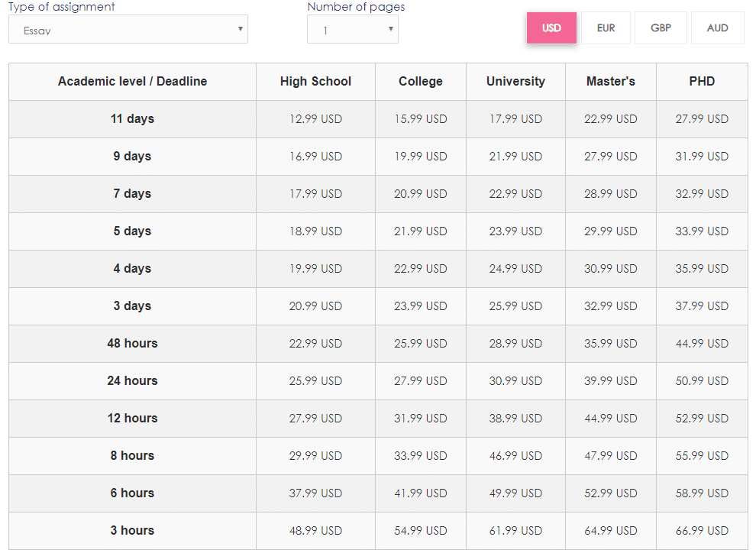Click the 48 hours deadline row label
This screenshot has width=756, height=553.
coord(133,343)
